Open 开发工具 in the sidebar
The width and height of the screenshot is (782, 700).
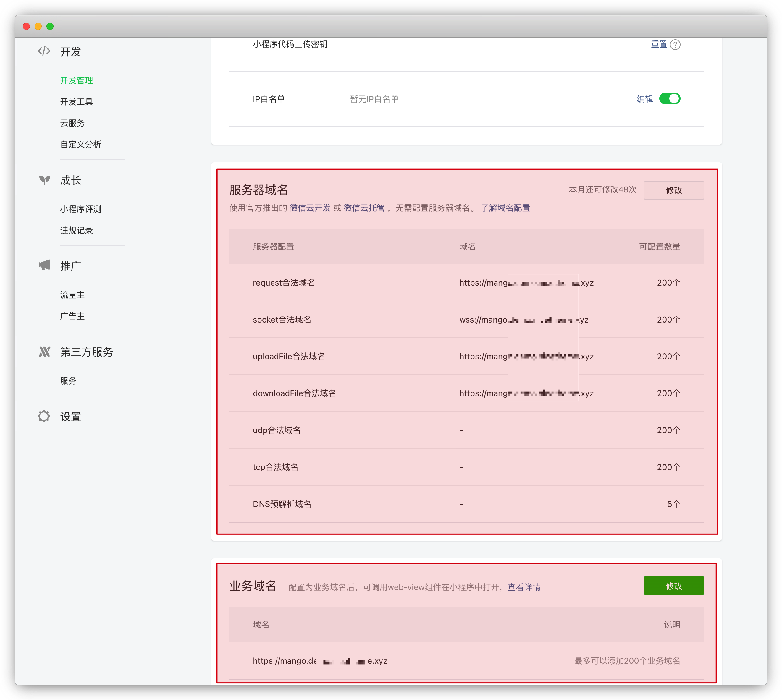pos(77,101)
